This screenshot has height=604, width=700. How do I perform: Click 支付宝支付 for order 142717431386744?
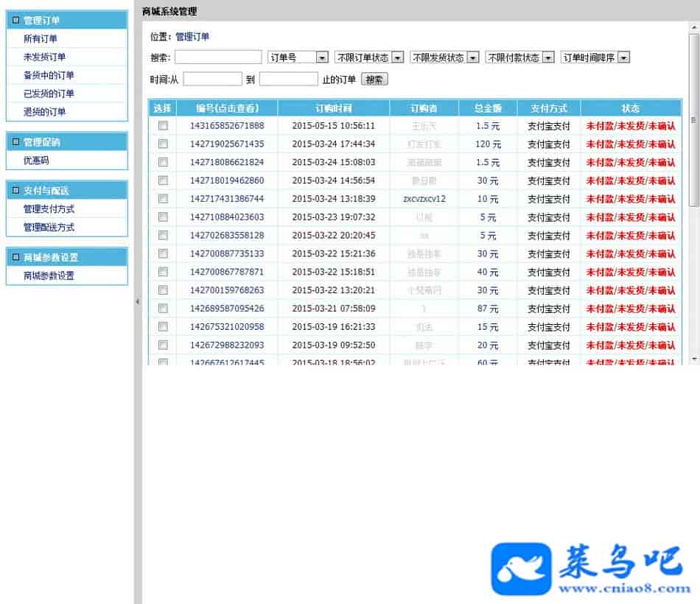(x=549, y=199)
